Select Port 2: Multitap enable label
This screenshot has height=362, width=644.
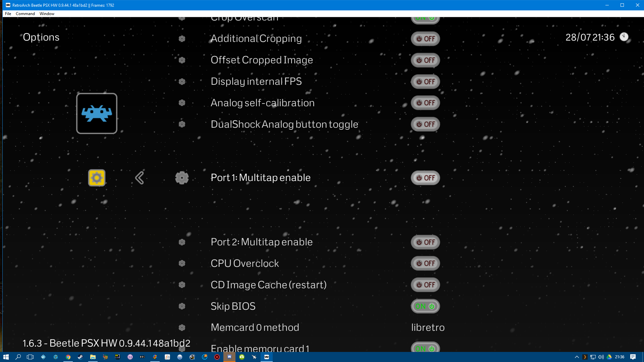[x=262, y=242]
